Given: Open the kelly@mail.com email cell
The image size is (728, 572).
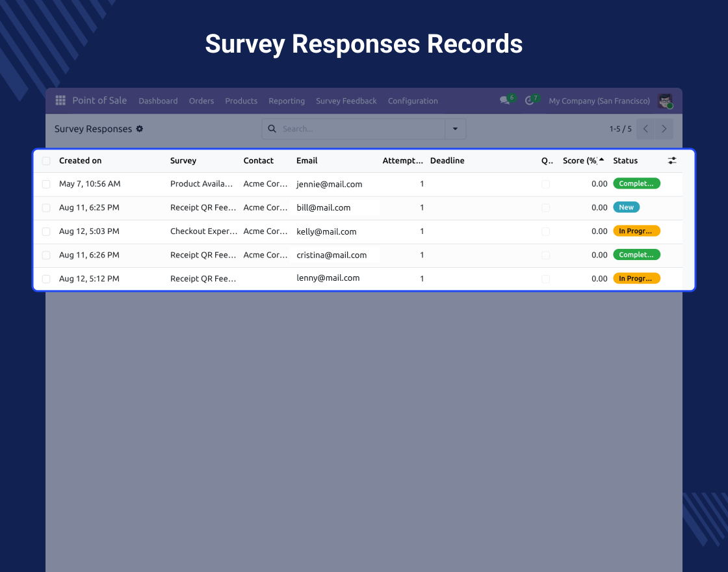Looking at the screenshot, I should click(x=326, y=231).
